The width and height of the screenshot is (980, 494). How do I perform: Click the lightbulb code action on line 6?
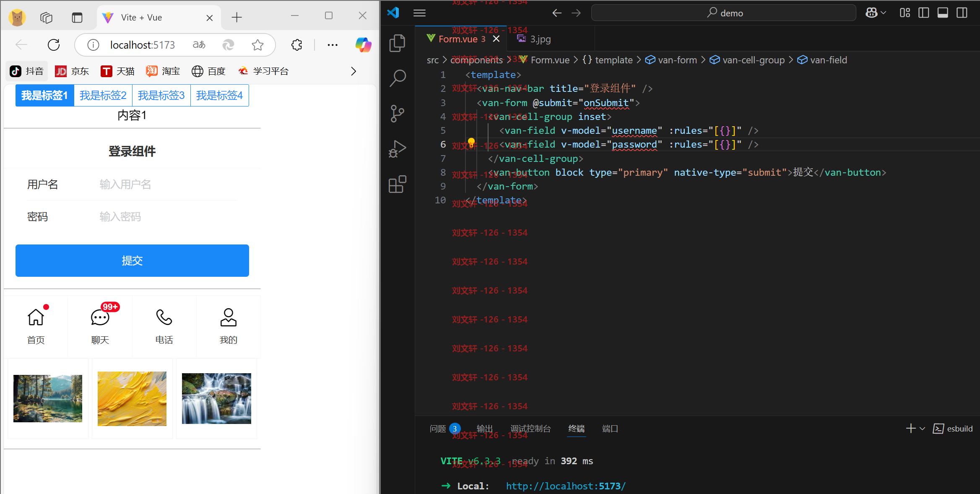pyautogui.click(x=471, y=142)
